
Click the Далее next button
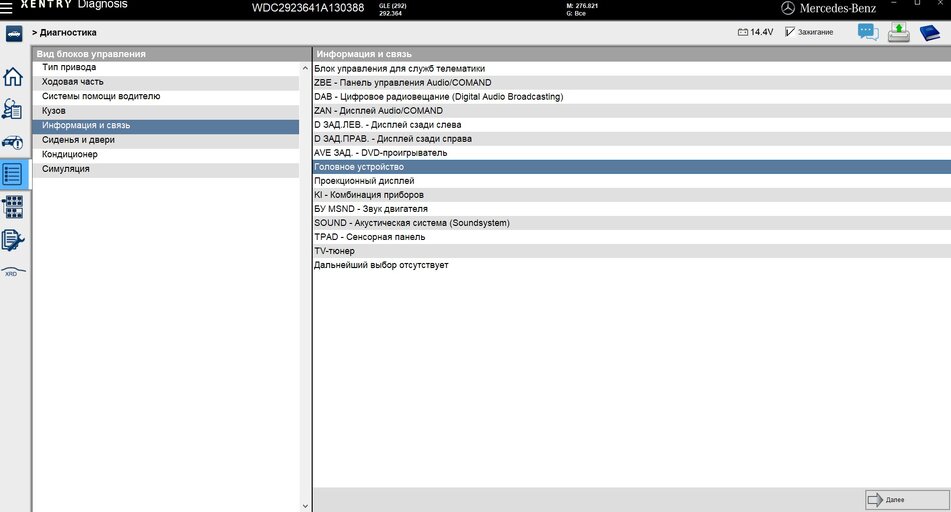pos(906,500)
